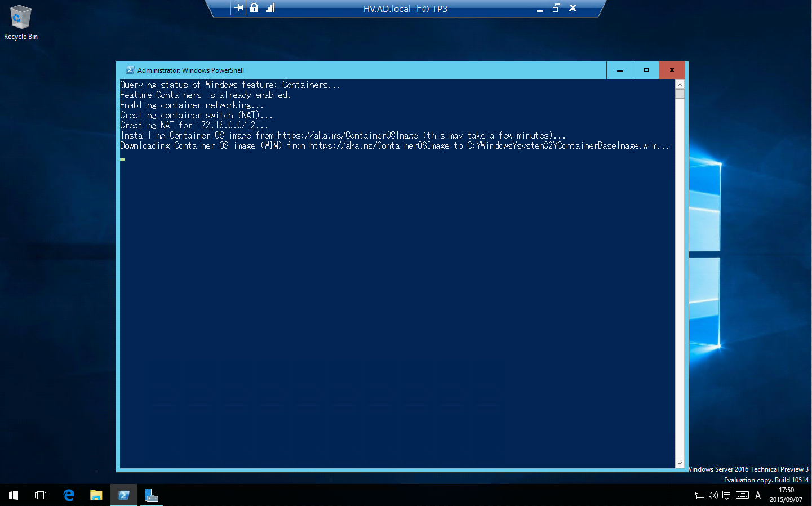
Task: Click the 'Installing Container OS image' line
Action: [343, 136]
